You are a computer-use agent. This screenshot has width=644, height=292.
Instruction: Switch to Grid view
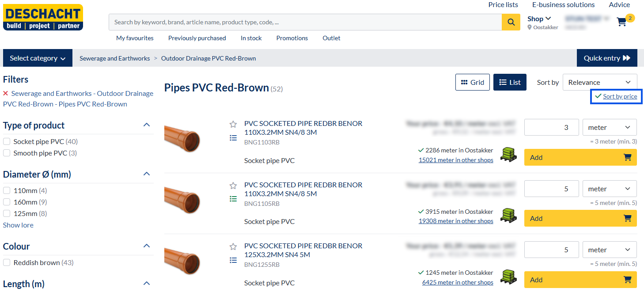coord(473,82)
